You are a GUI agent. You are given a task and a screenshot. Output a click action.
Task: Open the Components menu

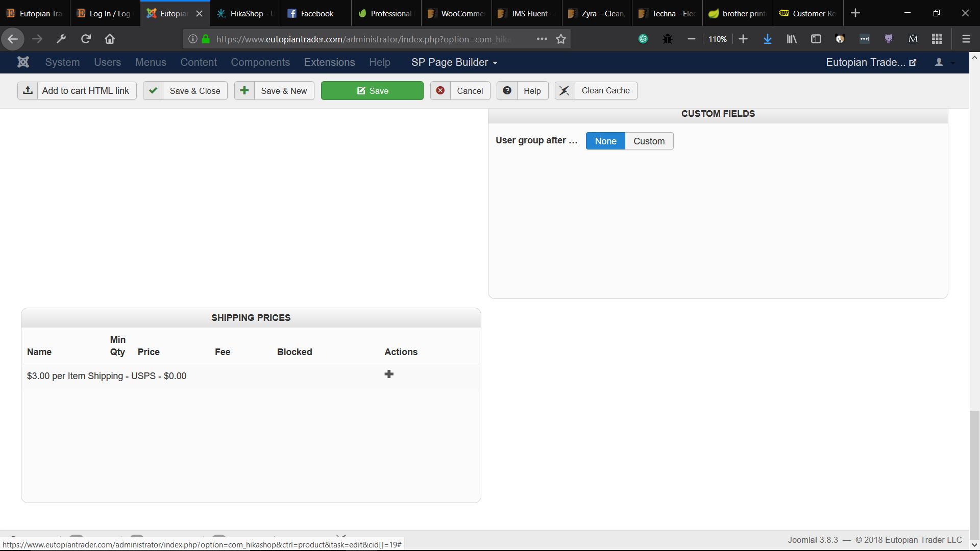[260, 62]
